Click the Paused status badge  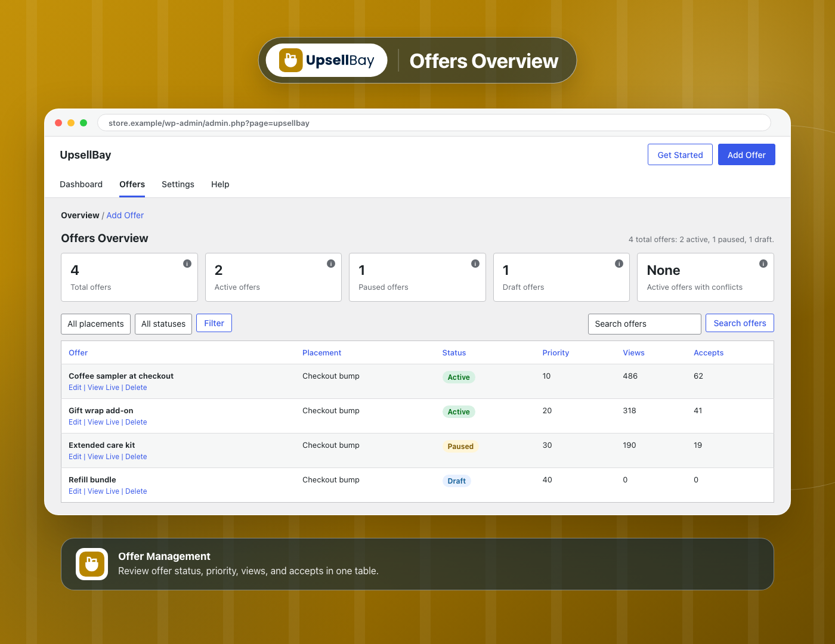pyautogui.click(x=460, y=446)
